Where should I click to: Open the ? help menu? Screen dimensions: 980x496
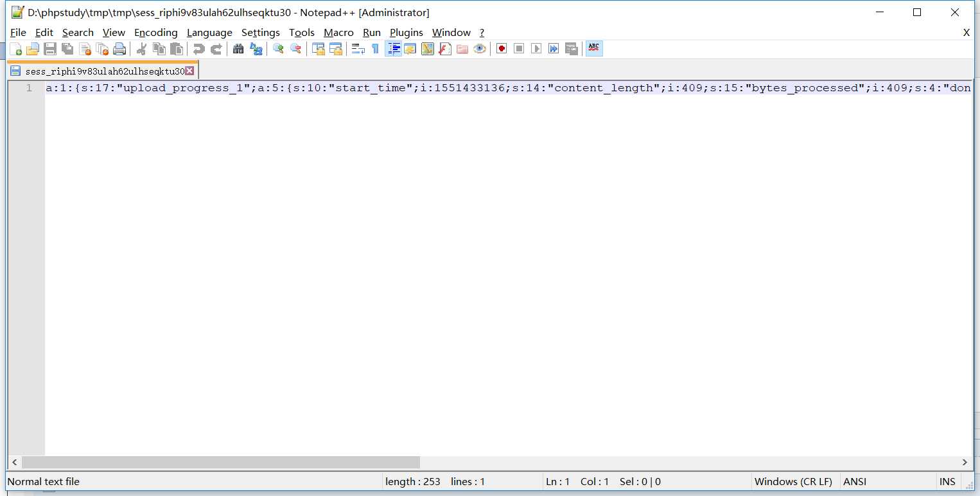point(482,32)
